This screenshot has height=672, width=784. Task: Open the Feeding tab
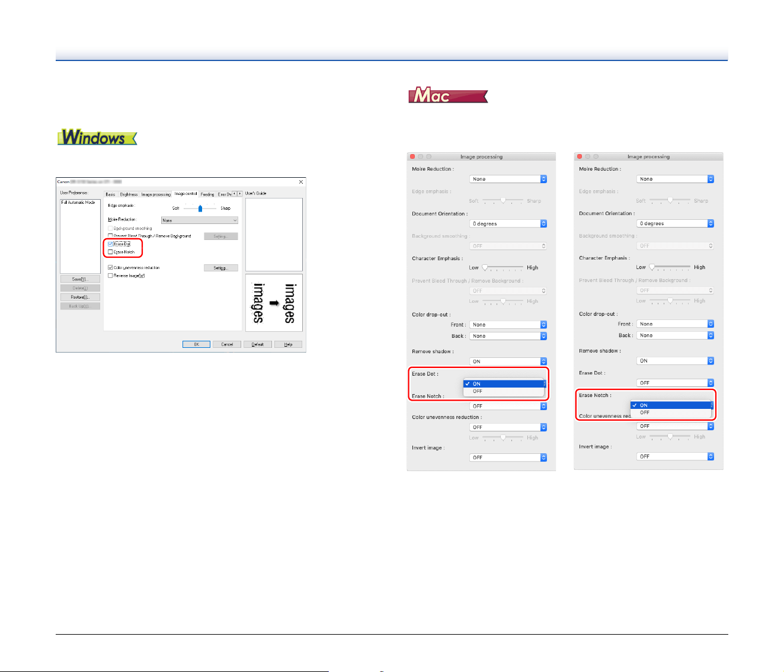(x=207, y=194)
